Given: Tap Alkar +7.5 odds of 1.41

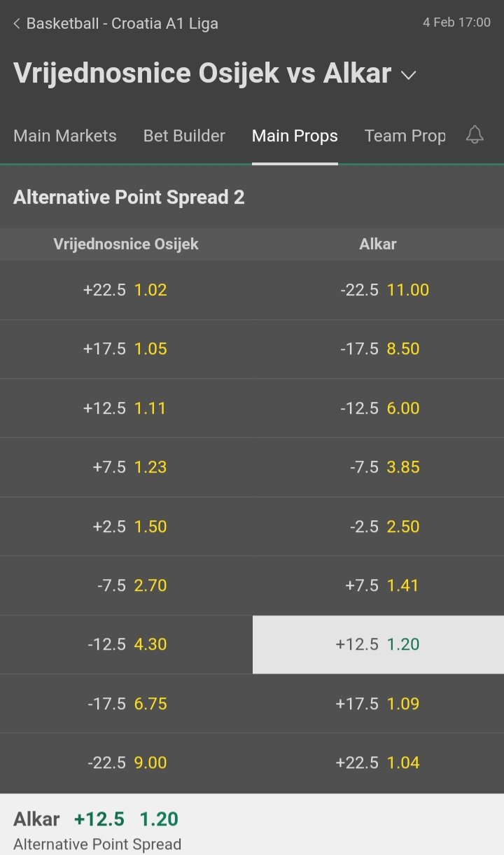Looking at the screenshot, I should (x=378, y=585).
